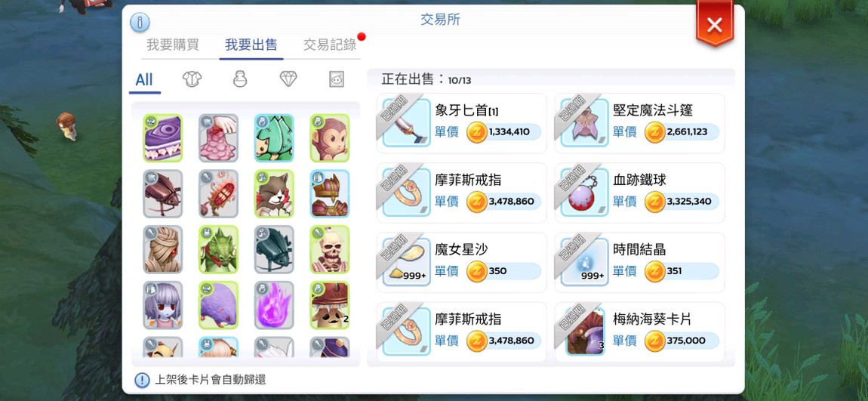The width and height of the screenshot is (868, 401).
Task: Pick the purple flame card in inventory
Action: click(274, 305)
